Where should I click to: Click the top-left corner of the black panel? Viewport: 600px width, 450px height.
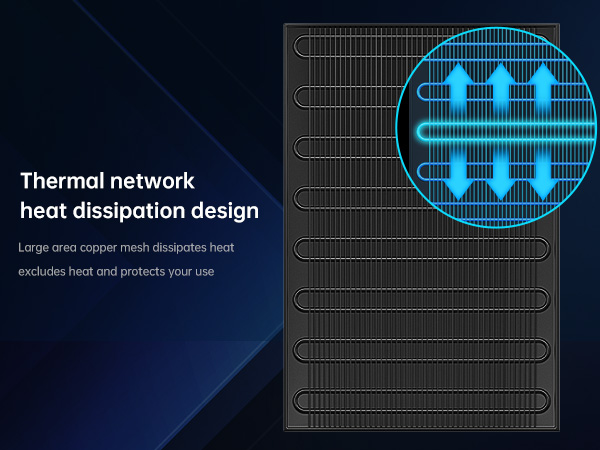click(287, 26)
